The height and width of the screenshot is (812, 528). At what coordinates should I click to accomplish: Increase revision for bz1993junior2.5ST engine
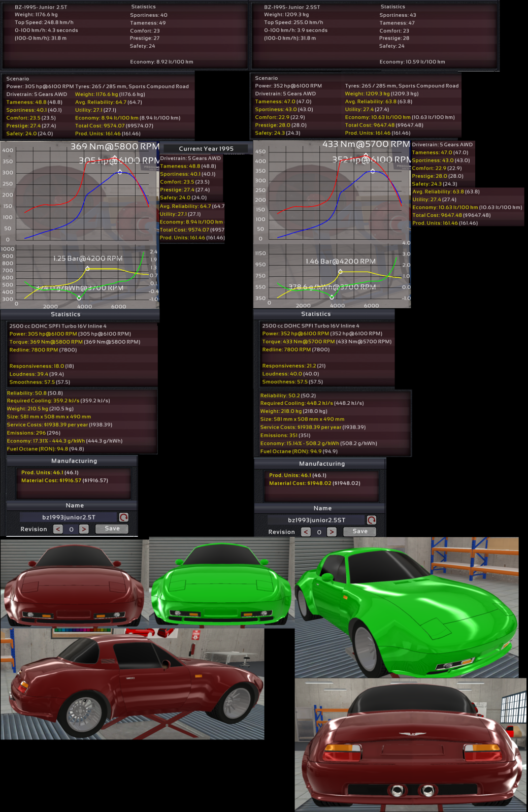pos(332,532)
